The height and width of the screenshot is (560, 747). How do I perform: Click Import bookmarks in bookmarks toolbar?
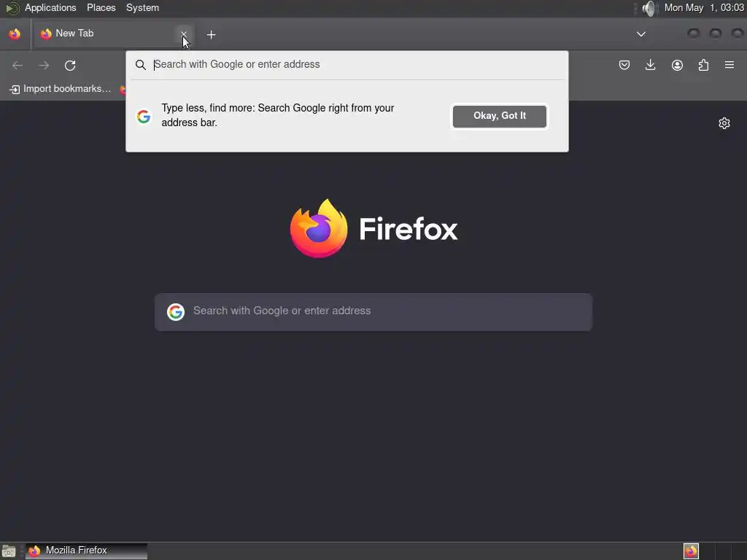point(61,89)
